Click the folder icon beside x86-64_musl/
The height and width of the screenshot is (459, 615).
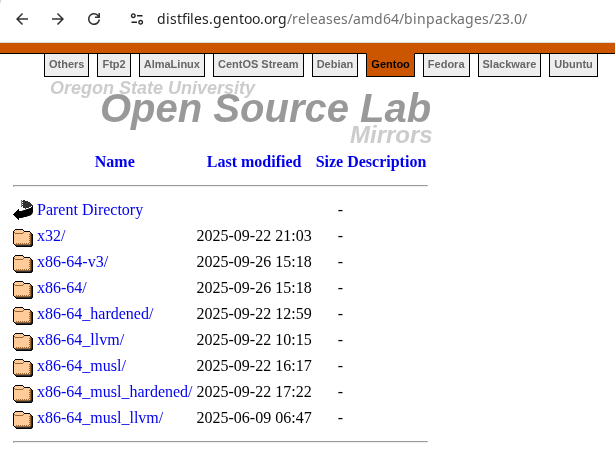point(23,367)
